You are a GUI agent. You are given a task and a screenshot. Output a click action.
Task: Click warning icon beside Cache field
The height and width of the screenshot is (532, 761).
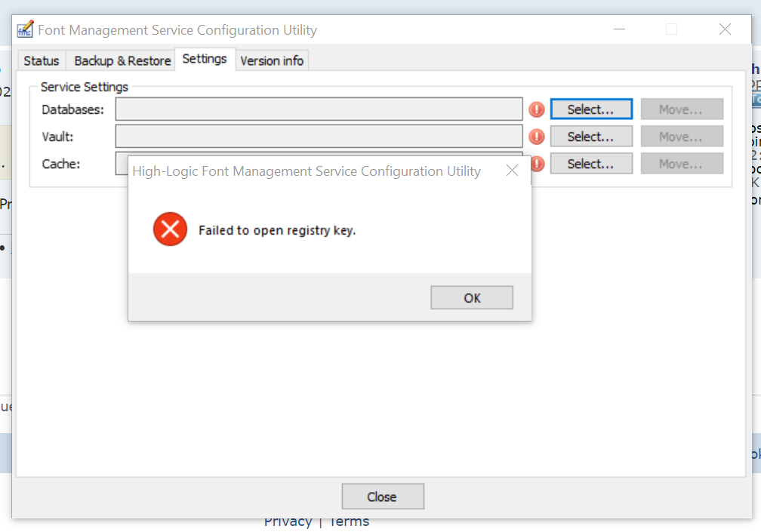coord(538,164)
